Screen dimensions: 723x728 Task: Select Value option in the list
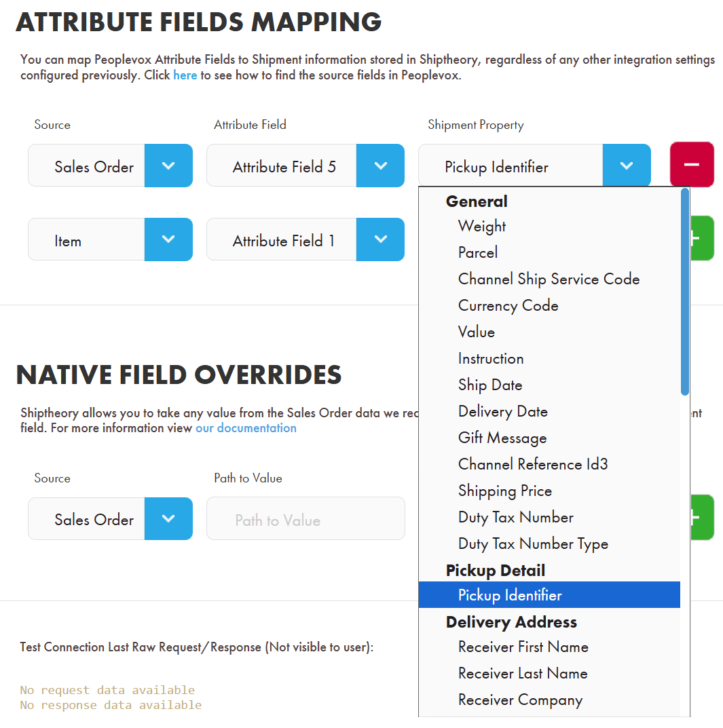tap(549, 332)
